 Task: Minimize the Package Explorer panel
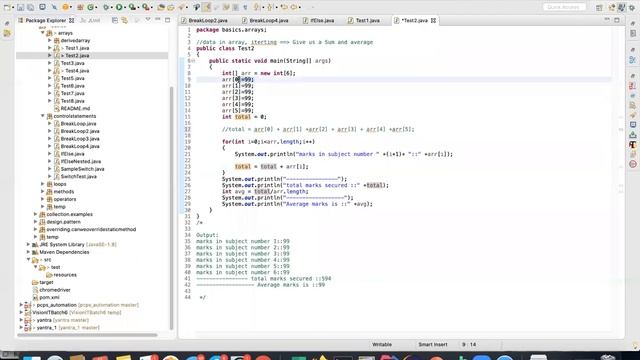(x=158, y=20)
